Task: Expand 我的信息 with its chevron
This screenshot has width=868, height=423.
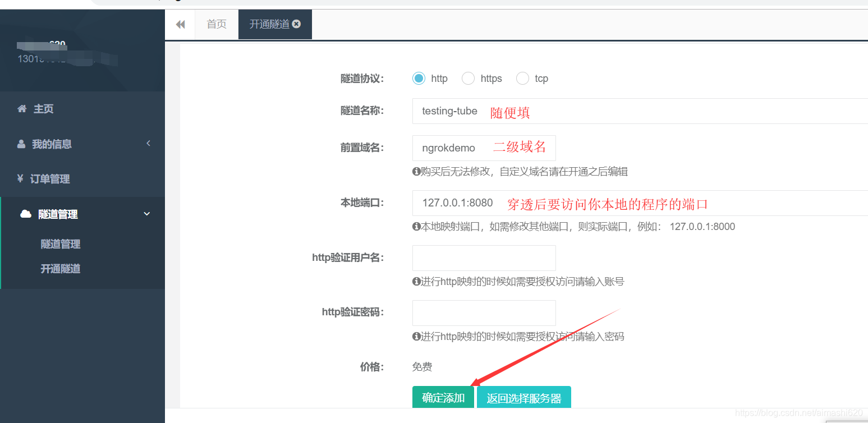Action: (x=148, y=144)
